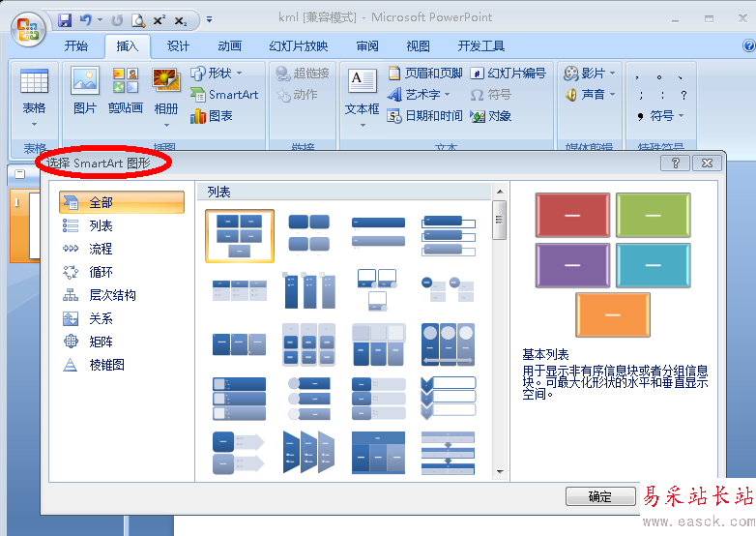The width and height of the screenshot is (756, 536).
Task: Undo the last action
Action: click(86, 20)
